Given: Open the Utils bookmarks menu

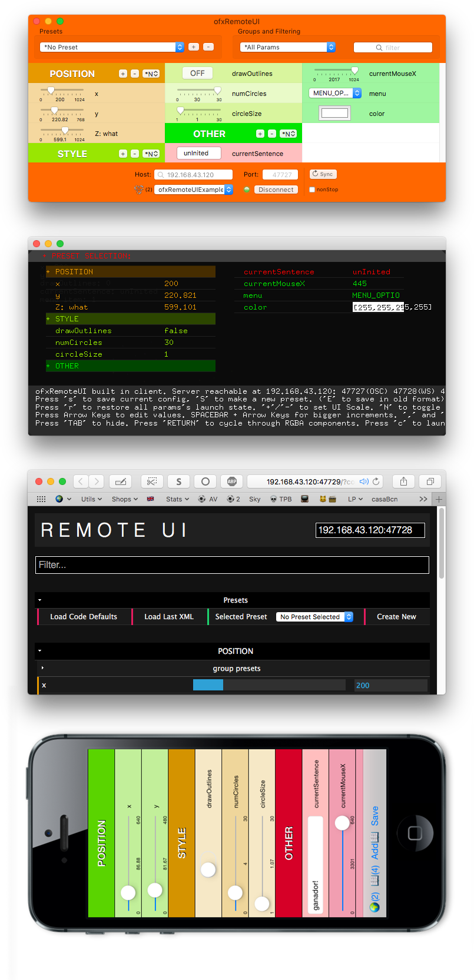Looking at the screenshot, I should click(x=92, y=499).
